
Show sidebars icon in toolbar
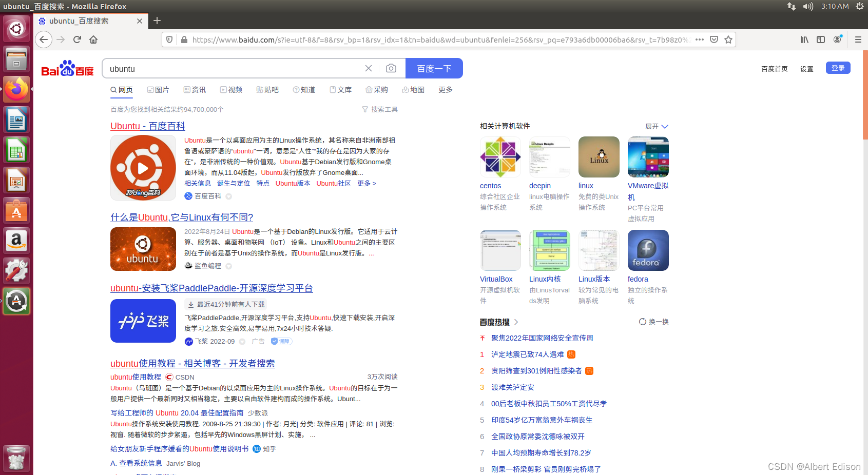pos(821,39)
